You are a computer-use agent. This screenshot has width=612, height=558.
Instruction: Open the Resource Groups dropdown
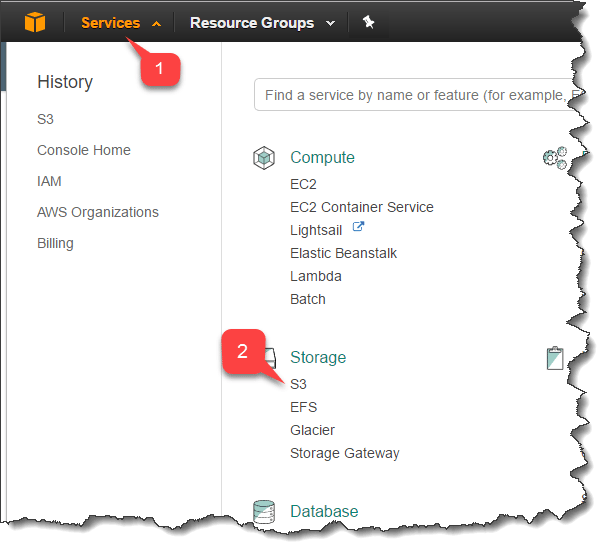pyautogui.click(x=262, y=23)
